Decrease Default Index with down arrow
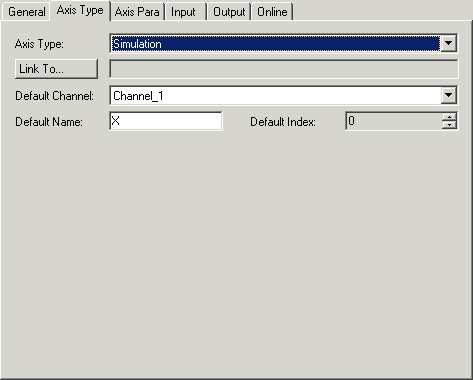Image resolution: width=473 pixels, height=380 pixels. [449, 125]
